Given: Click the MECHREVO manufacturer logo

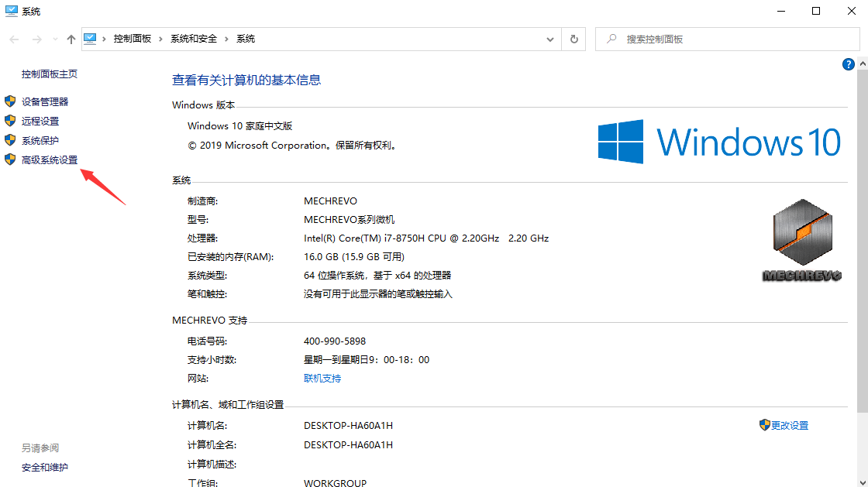Looking at the screenshot, I should pyautogui.click(x=801, y=240).
